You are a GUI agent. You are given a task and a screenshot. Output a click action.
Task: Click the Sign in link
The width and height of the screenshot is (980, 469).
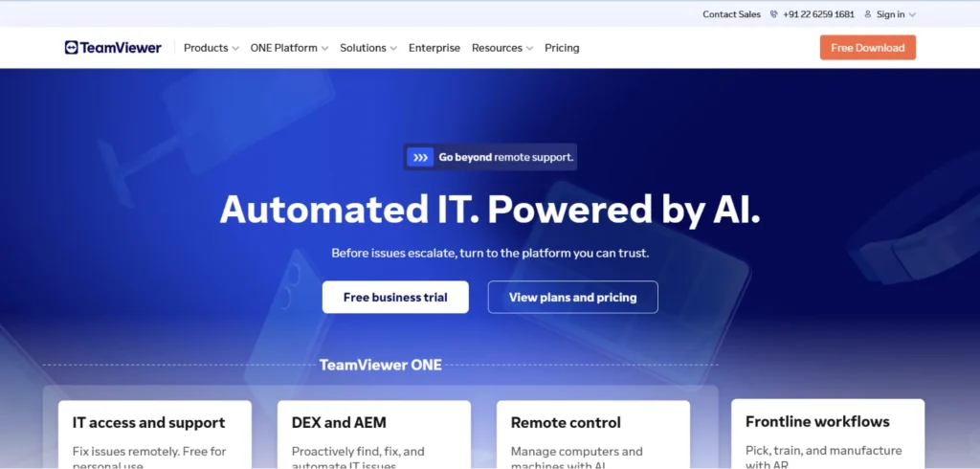[x=890, y=14]
